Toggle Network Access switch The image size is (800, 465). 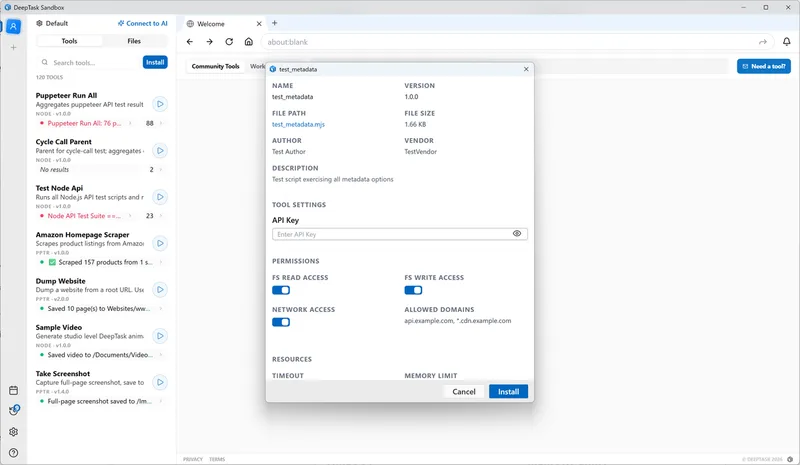pyautogui.click(x=281, y=322)
